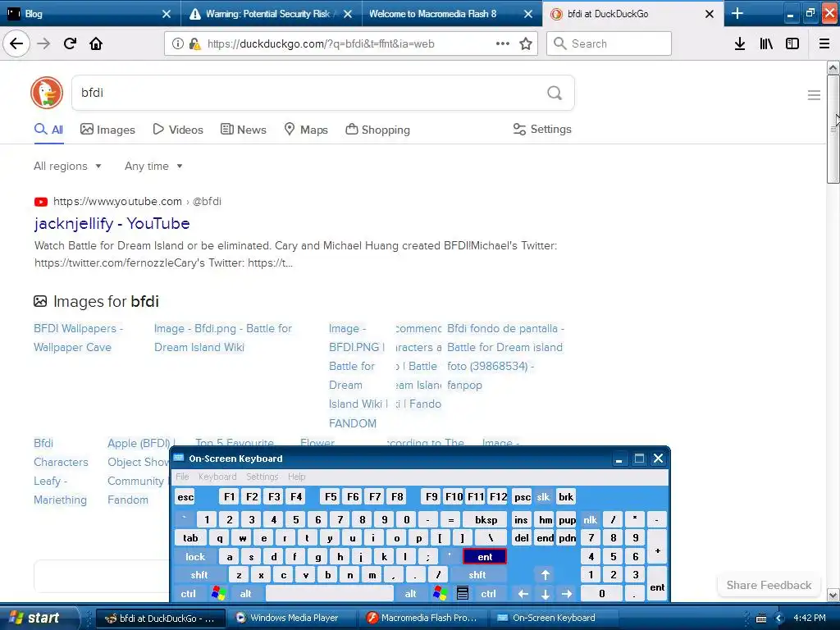Toggle the left alt key
Viewport: 840px width, 630px height.
[x=245, y=594]
